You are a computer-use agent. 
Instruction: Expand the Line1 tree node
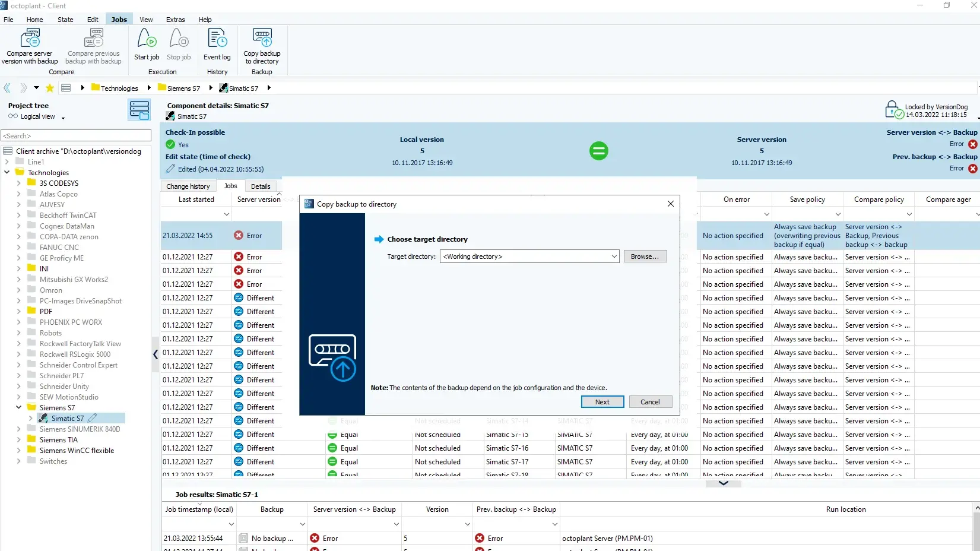7,161
